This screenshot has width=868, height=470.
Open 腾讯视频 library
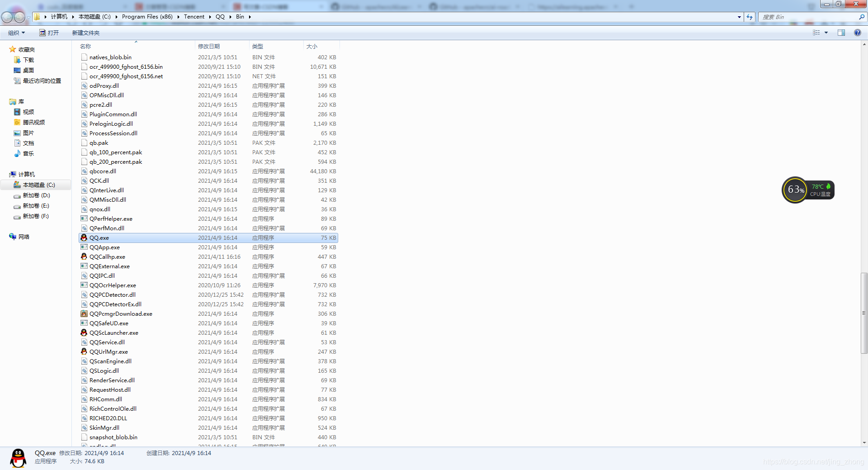pyautogui.click(x=34, y=122)
